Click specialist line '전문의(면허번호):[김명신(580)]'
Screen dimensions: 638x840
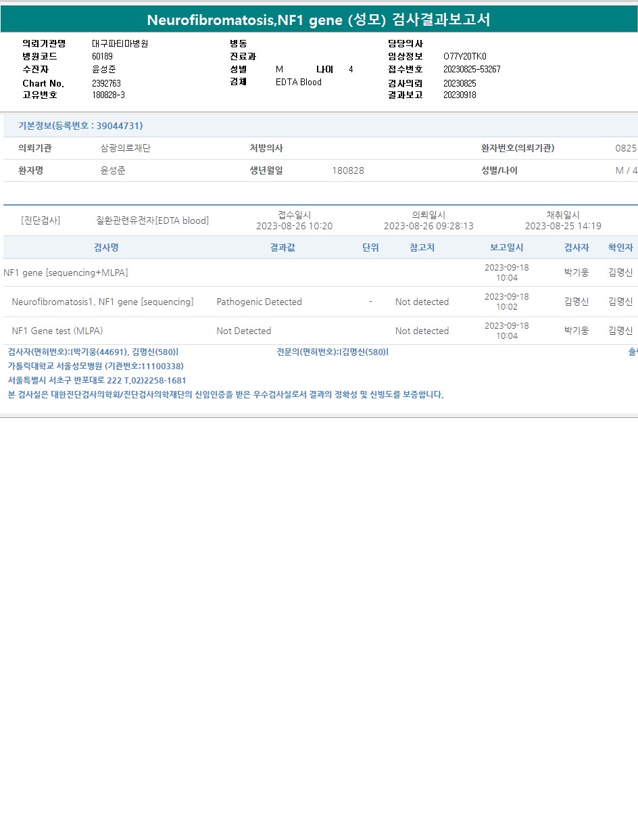[x=333, y=352]
